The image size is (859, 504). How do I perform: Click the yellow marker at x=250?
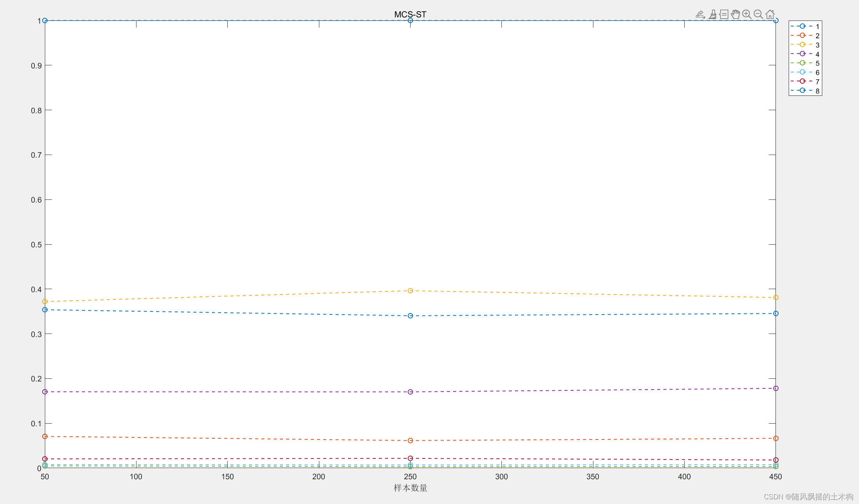[410, 291]
